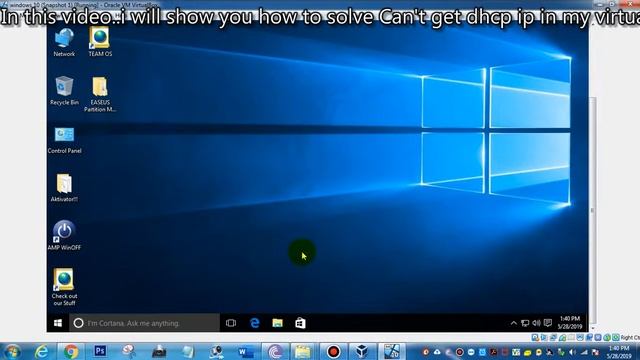
Task: Click the host Action Center flag icon
Action: coord(595,352)
